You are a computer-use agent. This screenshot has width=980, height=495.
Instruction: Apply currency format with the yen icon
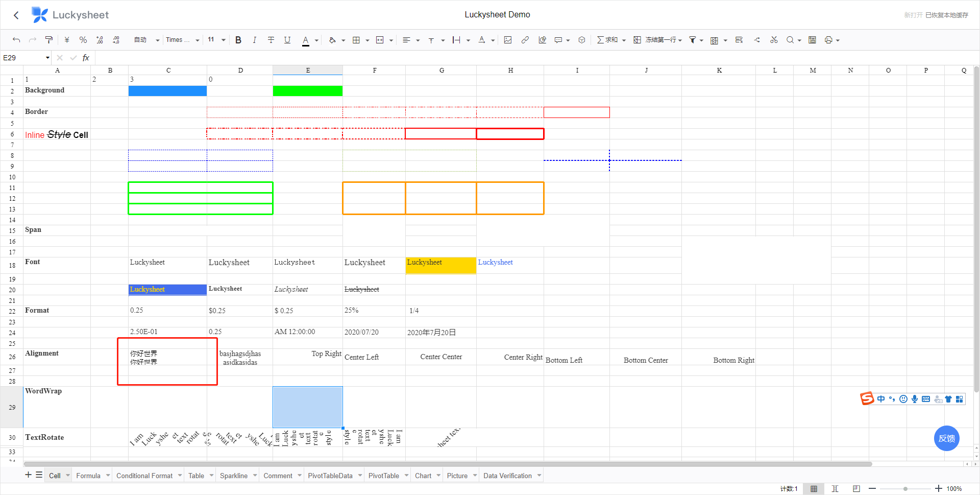pyautogui.click(x=67, y=40)
